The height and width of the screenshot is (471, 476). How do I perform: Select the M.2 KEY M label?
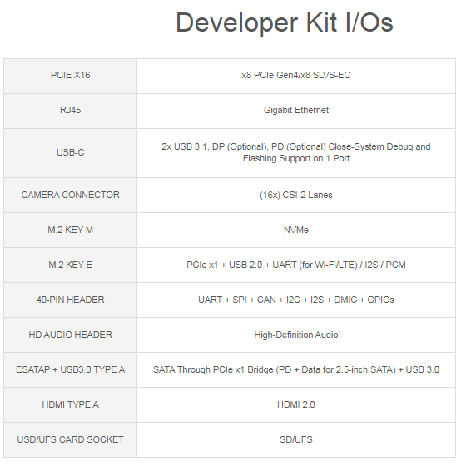(71, 230)
